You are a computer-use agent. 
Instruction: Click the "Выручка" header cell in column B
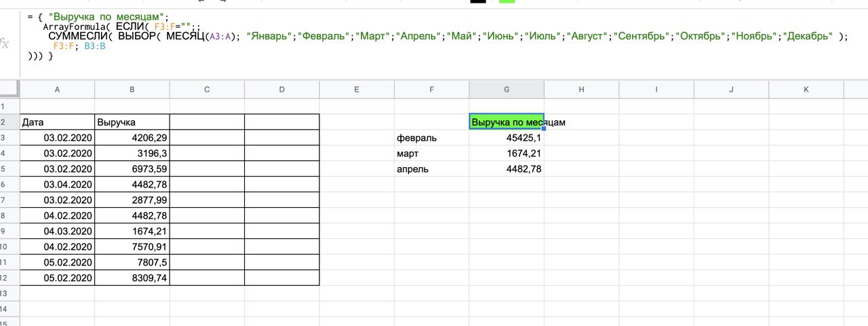[132, 122]
